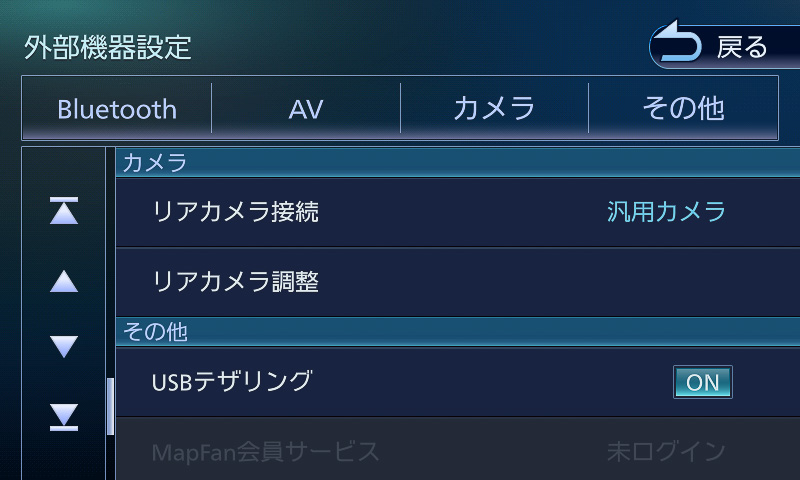Select the USBテザリング row label

232,381
